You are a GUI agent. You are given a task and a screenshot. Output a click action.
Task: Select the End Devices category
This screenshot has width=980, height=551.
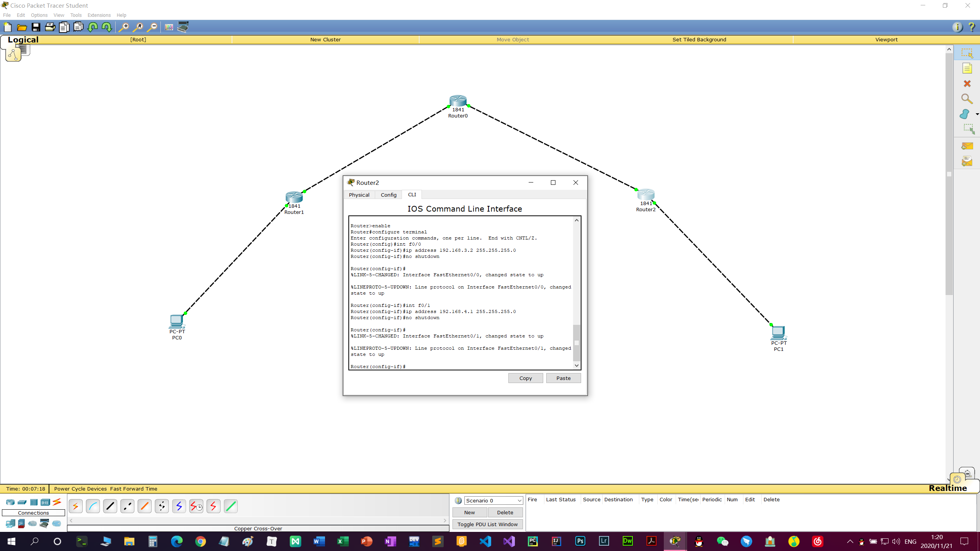point(10,523)
